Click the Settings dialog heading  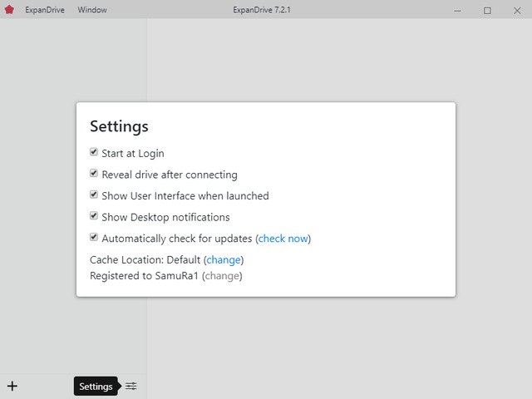pyautogui.click(x=119, y=126)
